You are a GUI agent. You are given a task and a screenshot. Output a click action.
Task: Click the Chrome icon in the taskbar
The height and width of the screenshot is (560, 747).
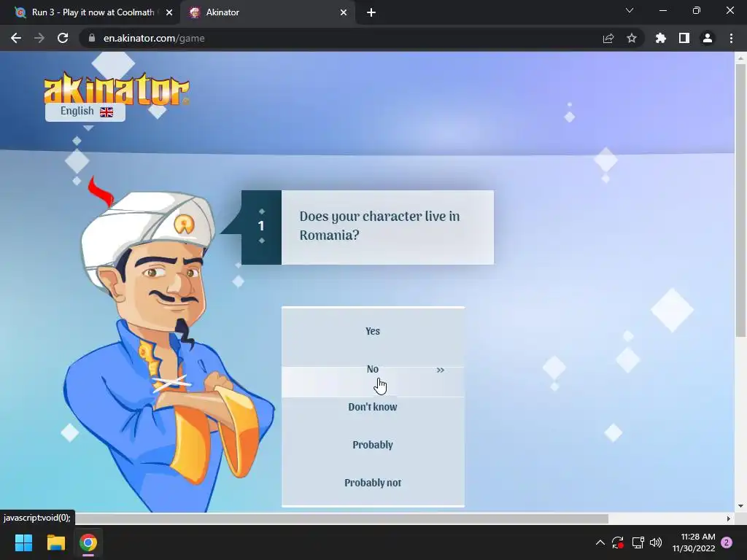[88, 542]
